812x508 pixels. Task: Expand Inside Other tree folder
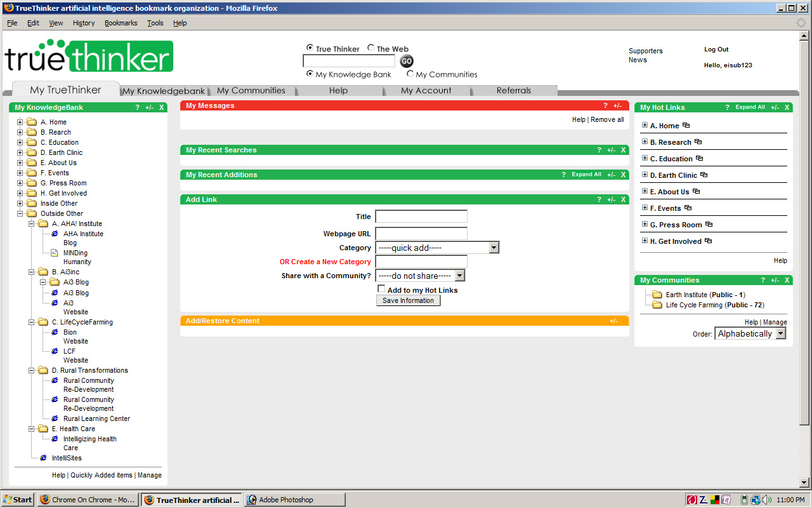click(x=20, y=204)
